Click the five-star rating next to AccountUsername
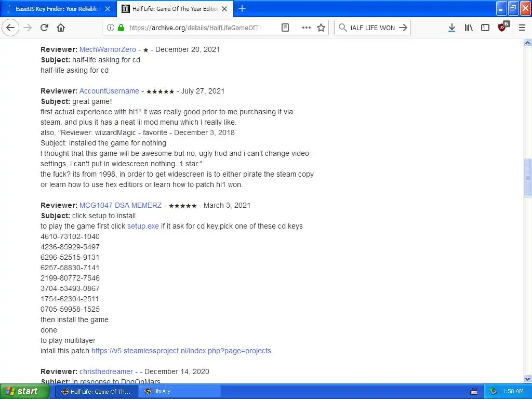Screen dimensions: 532x399 click(x=160, y=91)
